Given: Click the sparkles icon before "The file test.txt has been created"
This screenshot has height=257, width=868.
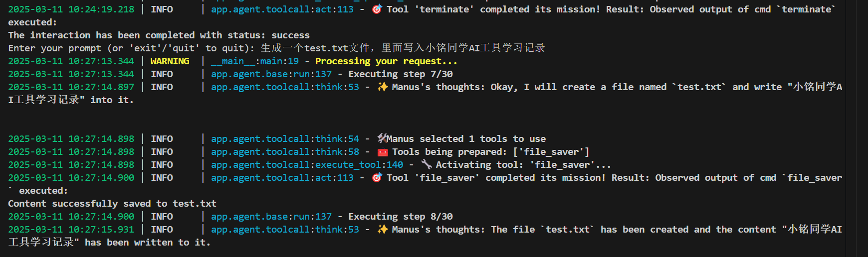Looking at the screenshot, I should pos(382,229).
